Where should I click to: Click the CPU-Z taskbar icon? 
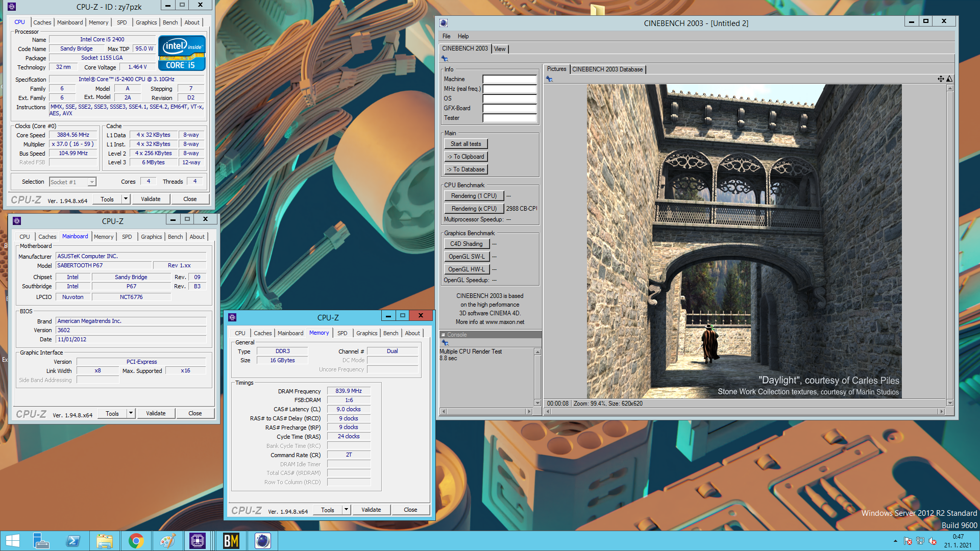tap(198, 541)
